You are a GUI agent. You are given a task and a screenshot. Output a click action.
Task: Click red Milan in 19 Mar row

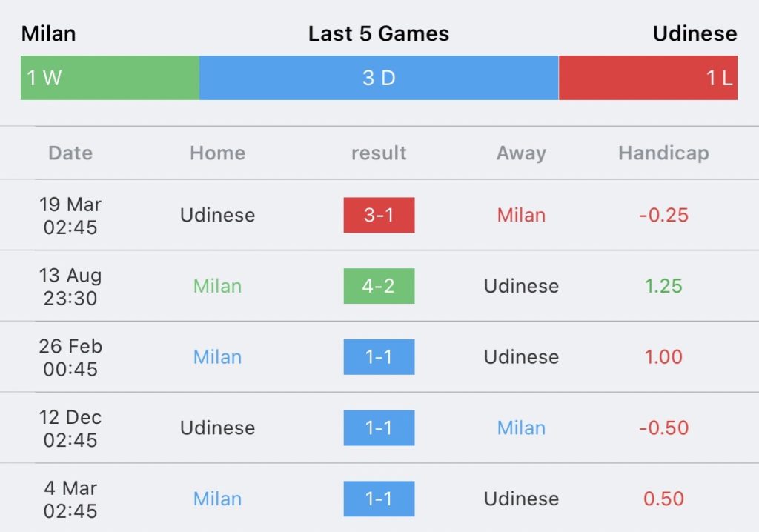pos(521,215)
